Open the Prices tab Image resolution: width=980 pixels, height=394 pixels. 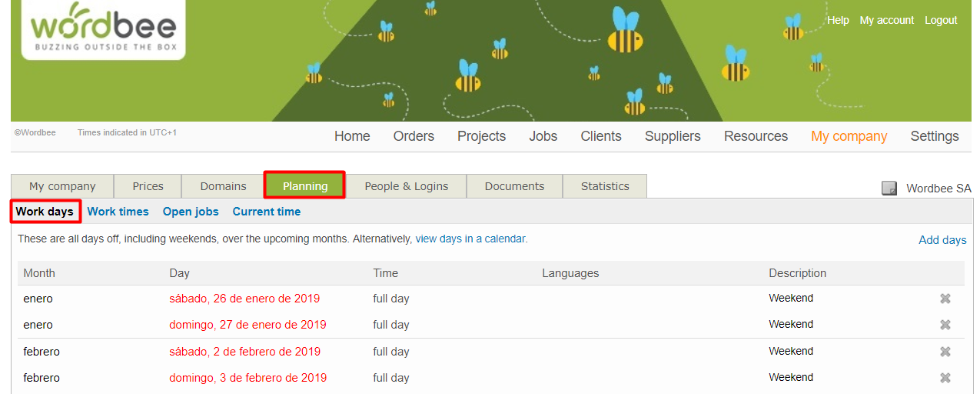coord(148,186)
